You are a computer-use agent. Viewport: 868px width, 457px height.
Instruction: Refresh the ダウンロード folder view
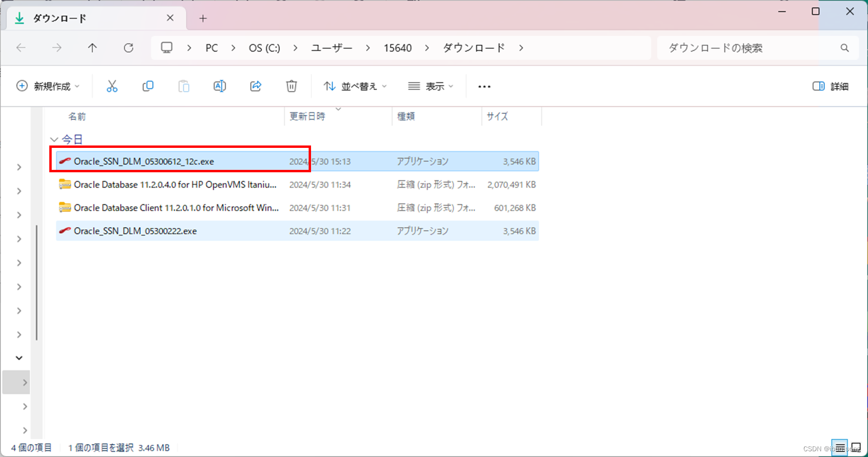click(128, 48)
